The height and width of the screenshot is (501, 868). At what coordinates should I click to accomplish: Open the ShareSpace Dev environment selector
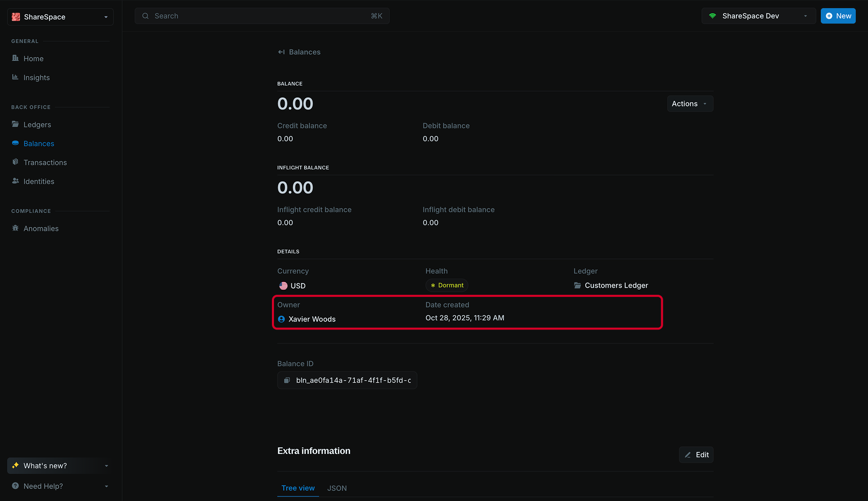[758, 16]
